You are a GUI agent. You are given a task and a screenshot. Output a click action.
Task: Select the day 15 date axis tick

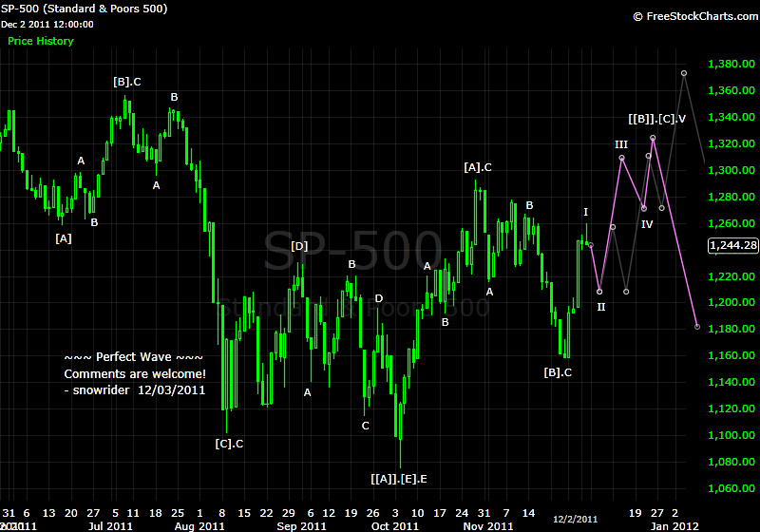(x=244, y=513)
